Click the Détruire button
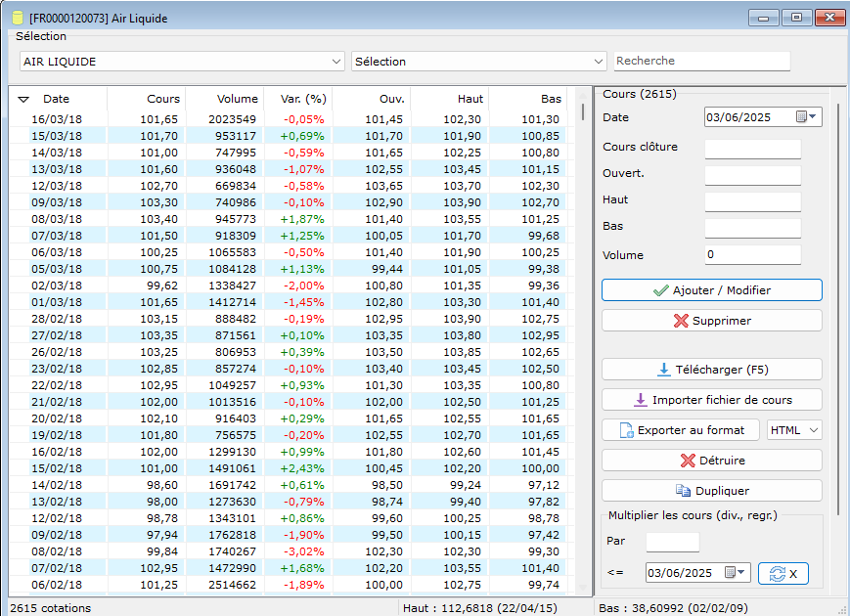The height and width of the screenshot is (616, 850). point(712,461)
